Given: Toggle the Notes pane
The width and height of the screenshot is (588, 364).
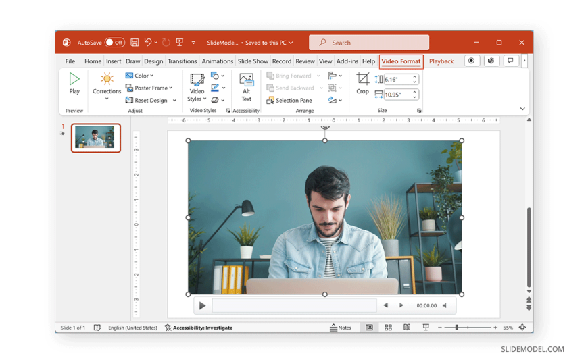Looking at the screenshot, I should (x=341, y=328).
